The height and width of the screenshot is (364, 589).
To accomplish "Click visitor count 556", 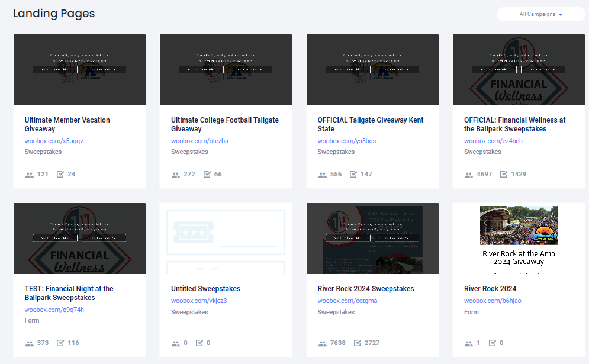I will pos(336,174).
